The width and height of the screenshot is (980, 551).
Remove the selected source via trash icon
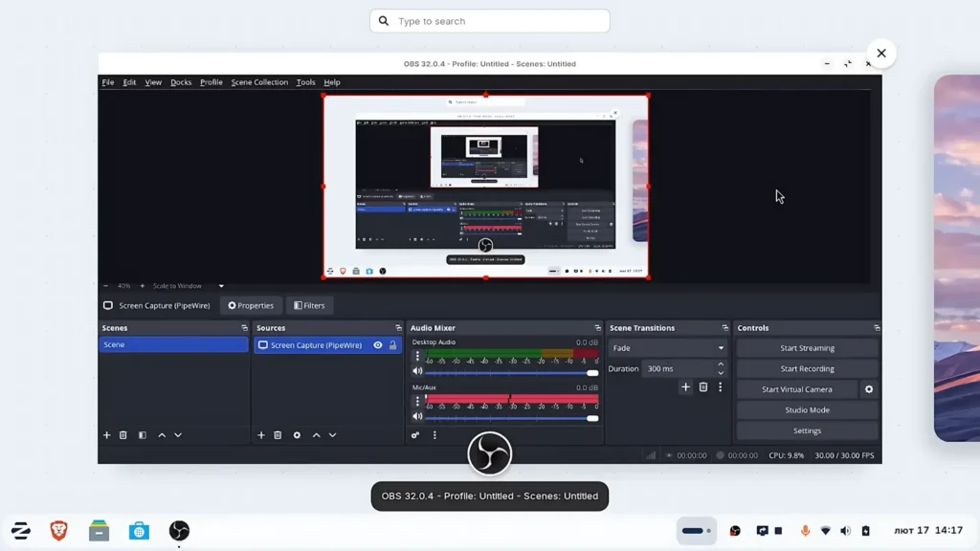278,435
